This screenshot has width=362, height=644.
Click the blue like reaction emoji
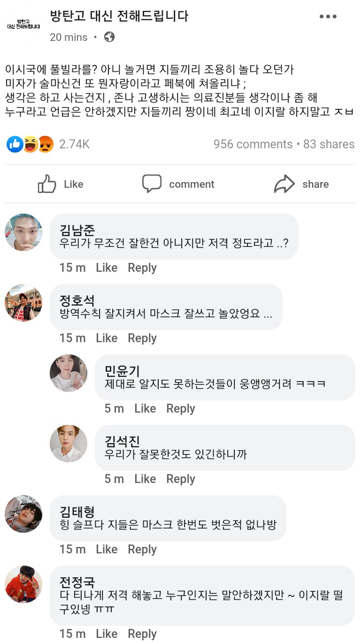[x=15, y=144]
